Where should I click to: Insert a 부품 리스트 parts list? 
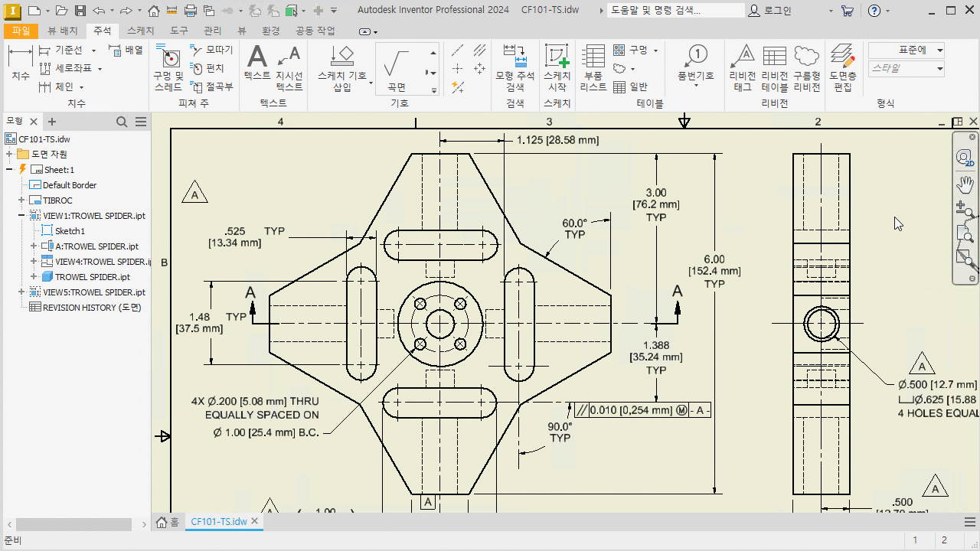tap(593, 67)
